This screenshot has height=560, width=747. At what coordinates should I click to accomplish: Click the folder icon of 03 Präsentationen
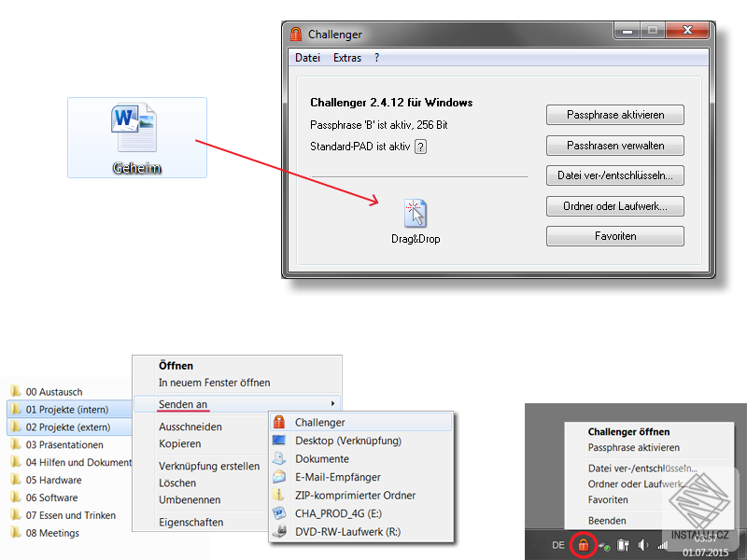[x=16, y=444]
